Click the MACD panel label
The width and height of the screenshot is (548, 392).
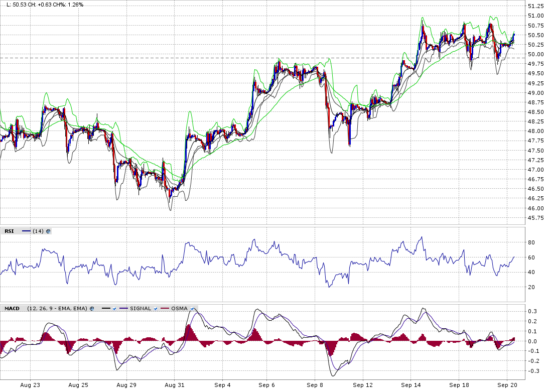click(x=12, y=308)
